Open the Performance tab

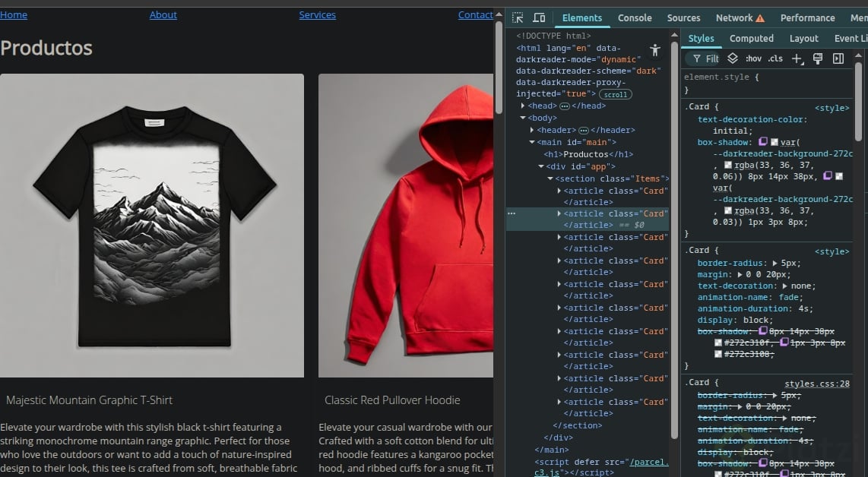[x=807, y=17]
